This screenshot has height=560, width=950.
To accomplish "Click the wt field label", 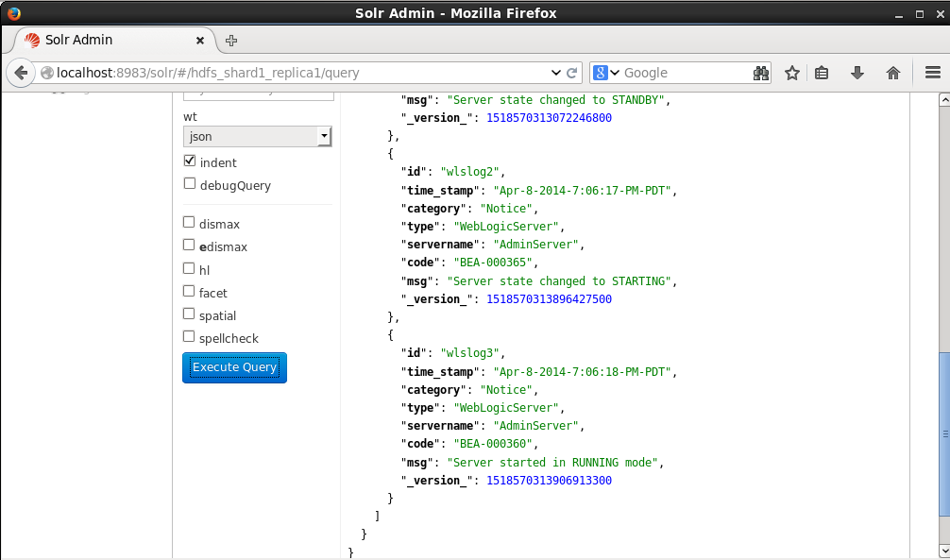I will [190, 117].
